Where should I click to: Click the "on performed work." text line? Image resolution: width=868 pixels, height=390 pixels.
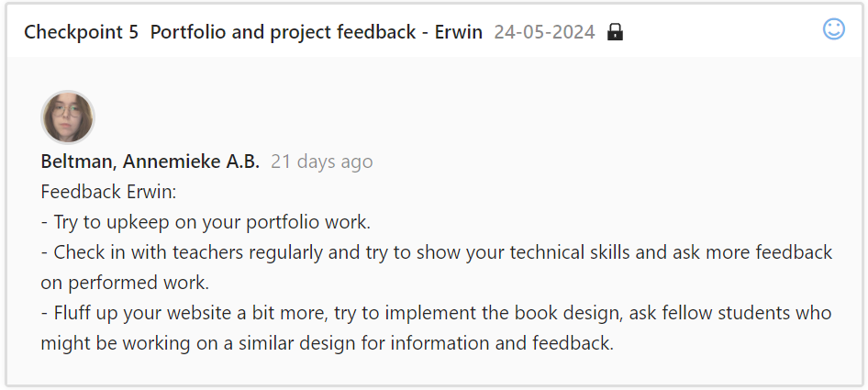125,283
